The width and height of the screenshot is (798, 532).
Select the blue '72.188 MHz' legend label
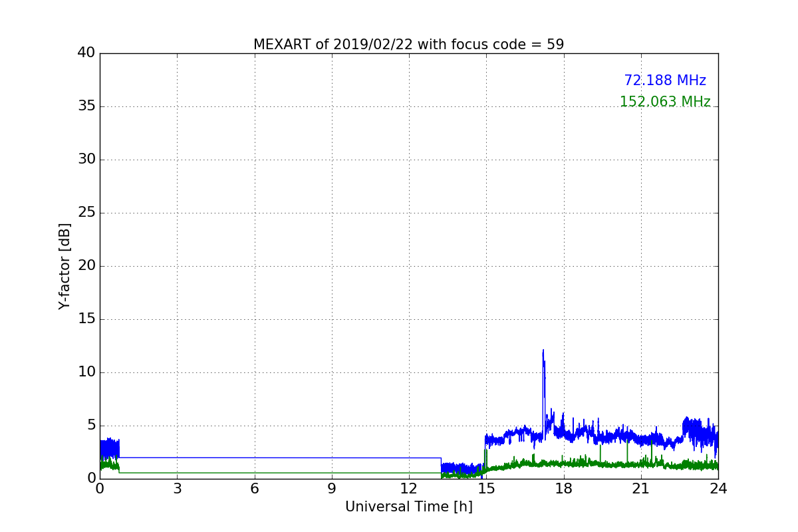[x=665, y=80]
